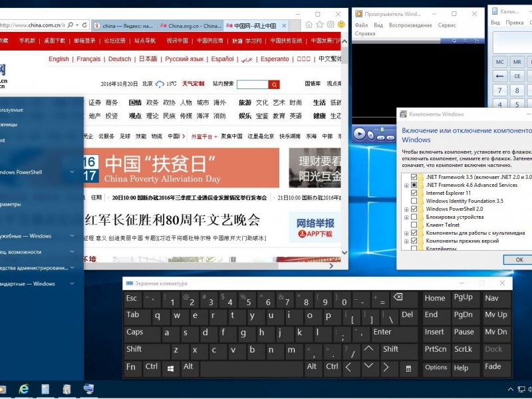Click Media Player previous track button
The image size is (532, 399).
381,138
